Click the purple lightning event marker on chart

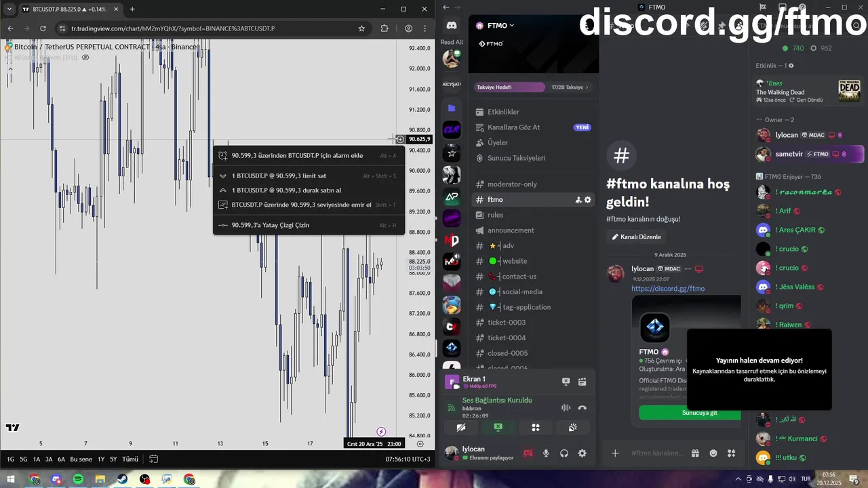tap(381, 432)
